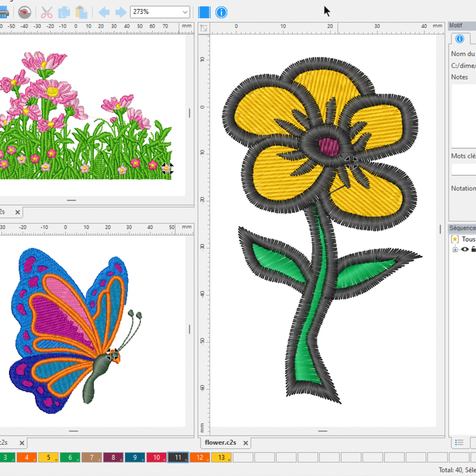This screenshot has height=476, width=476.
Task: Click the Redo right arrow icon
Action: pyautogui.click(x=121, y=12)
